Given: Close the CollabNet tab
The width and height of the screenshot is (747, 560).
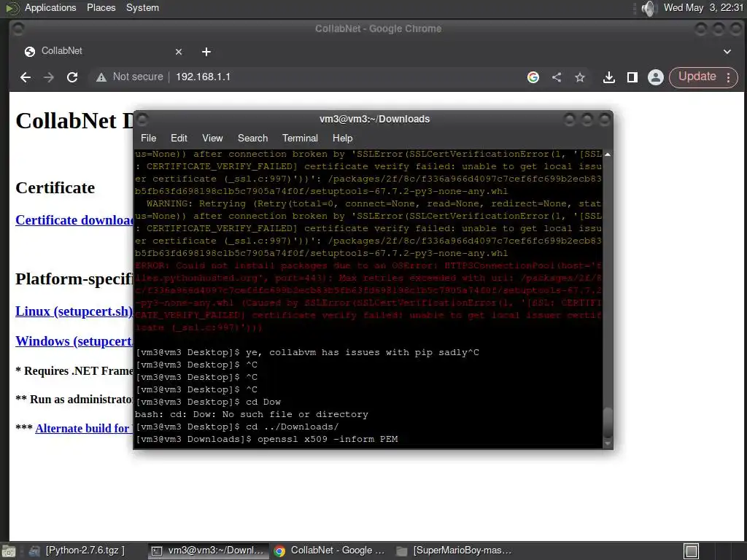Looking at the screenshot, I should tap(179, 52).
